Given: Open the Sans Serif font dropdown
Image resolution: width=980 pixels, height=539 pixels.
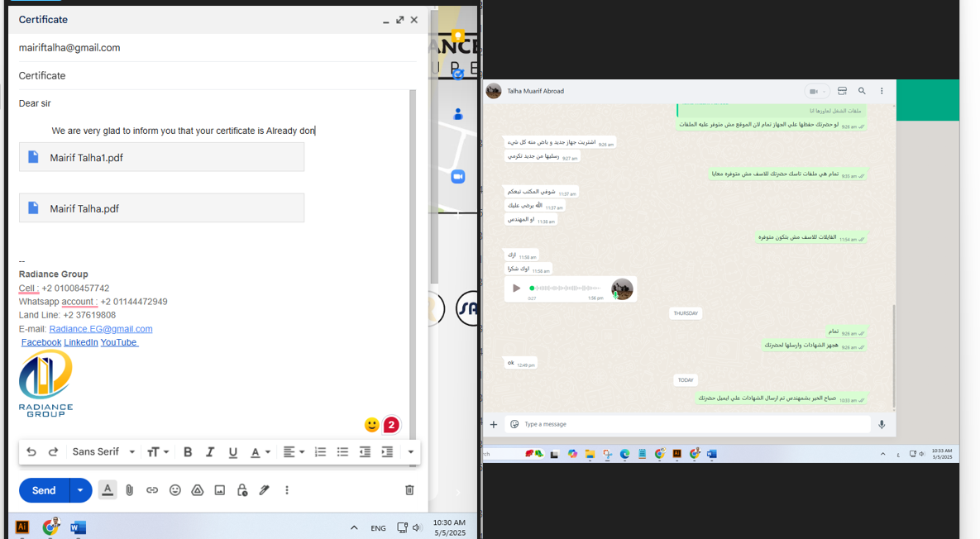Looking at the screenshot, I should pyautogui.click(x=103, y=451).
